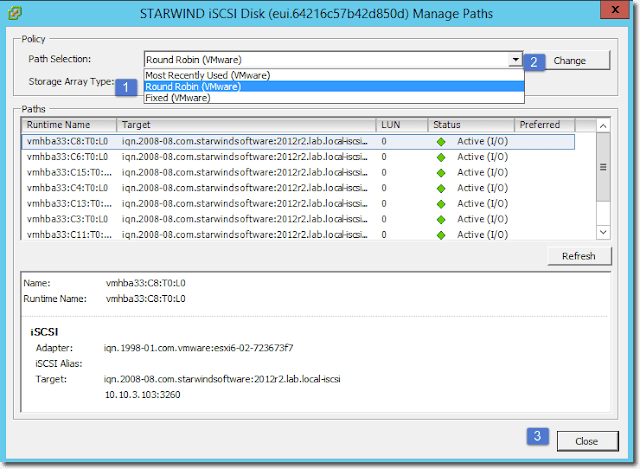Sort by LUN column header
Image resolution: width=640 pixels, height=469 pixels.
(402, 125)
